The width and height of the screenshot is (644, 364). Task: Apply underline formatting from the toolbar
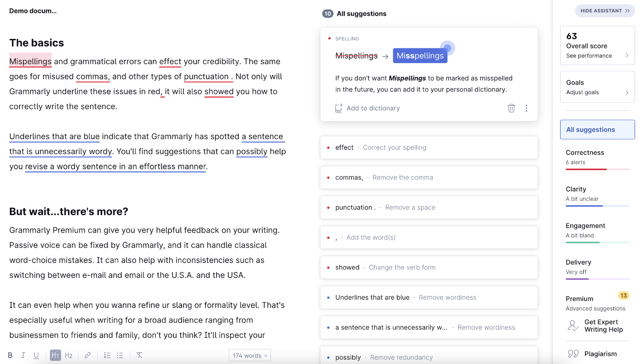[36, 355]
